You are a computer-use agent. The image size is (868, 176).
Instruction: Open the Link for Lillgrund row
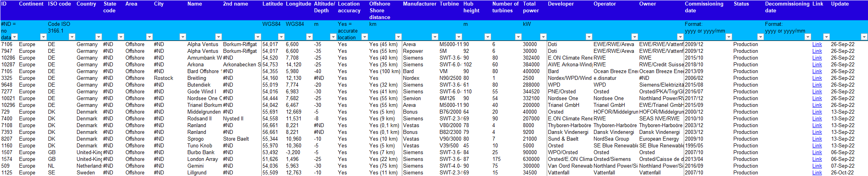click(x=817, y=173)
